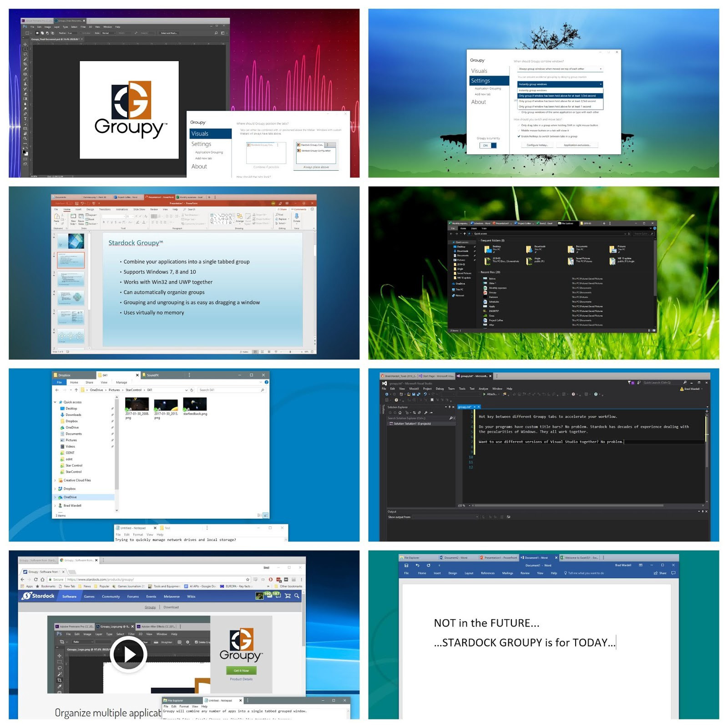Bookmark the page with the star icon

[x=248, y=579]
